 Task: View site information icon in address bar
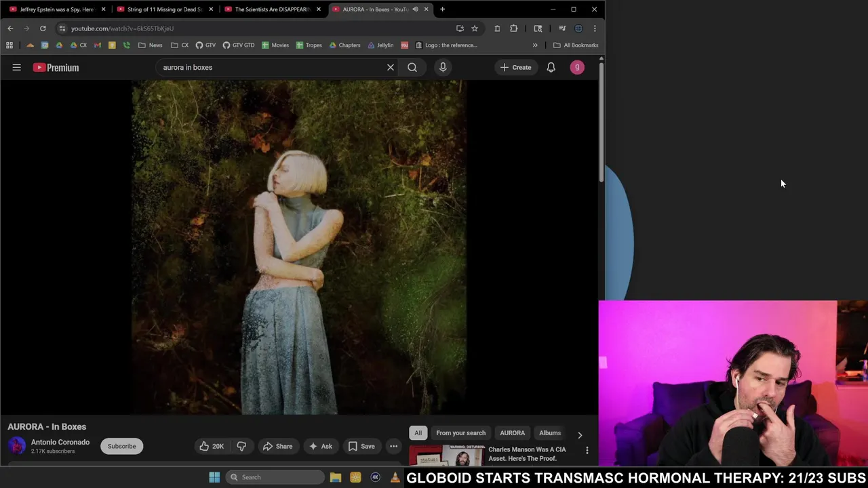(62, 28)
